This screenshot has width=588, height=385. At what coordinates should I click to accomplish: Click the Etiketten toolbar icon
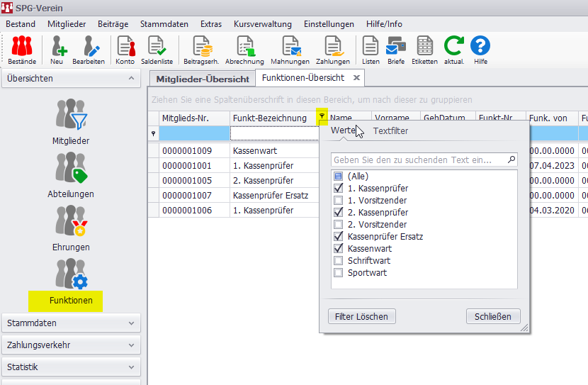pyautogui.click(x=424, y=50)
